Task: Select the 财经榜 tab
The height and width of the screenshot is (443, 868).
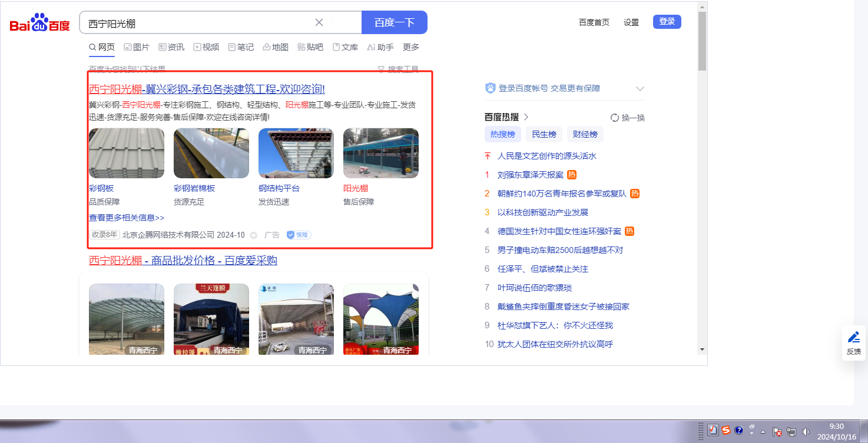Action: pyautogui.click(x=585, y=134)
